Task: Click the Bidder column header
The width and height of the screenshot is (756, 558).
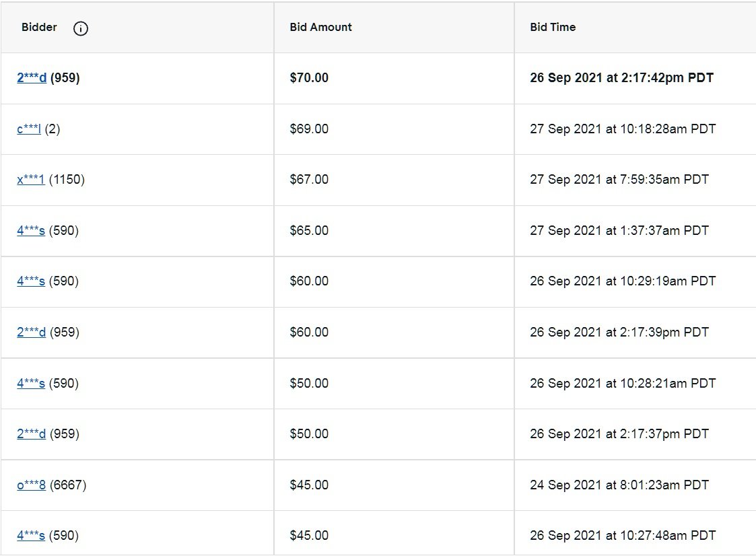Action: pos(39,27)
